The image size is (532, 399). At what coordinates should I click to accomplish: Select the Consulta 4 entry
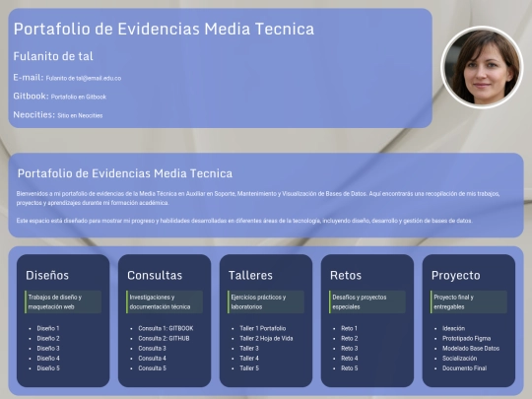coord(153,359)
